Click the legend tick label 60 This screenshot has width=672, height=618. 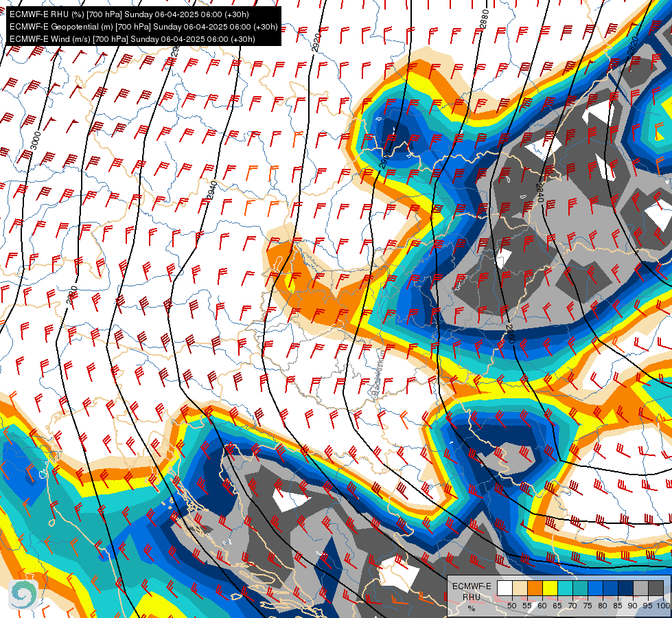[x=542, y=606]
